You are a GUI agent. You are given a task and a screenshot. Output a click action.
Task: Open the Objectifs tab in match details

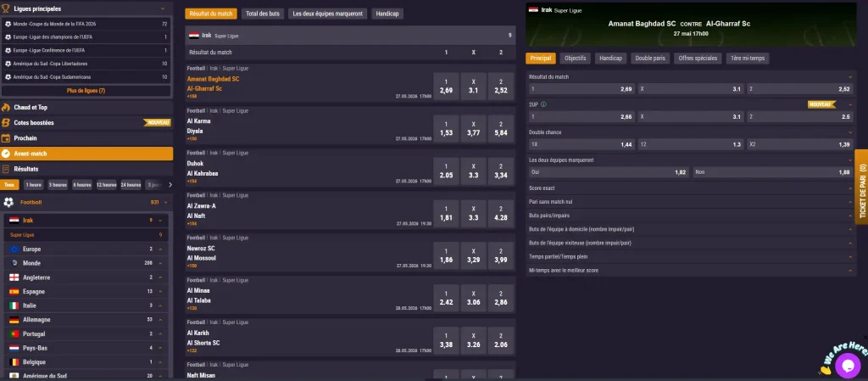[576, 59]
